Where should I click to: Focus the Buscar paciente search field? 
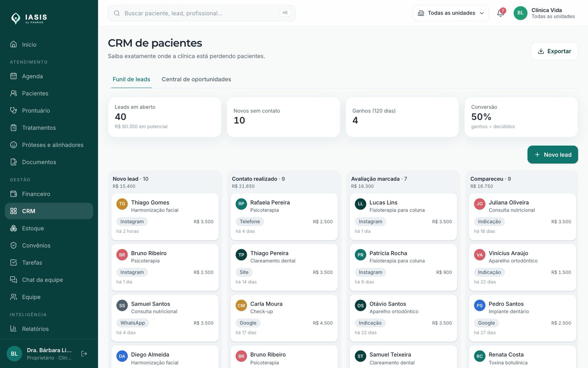(201, 13)
